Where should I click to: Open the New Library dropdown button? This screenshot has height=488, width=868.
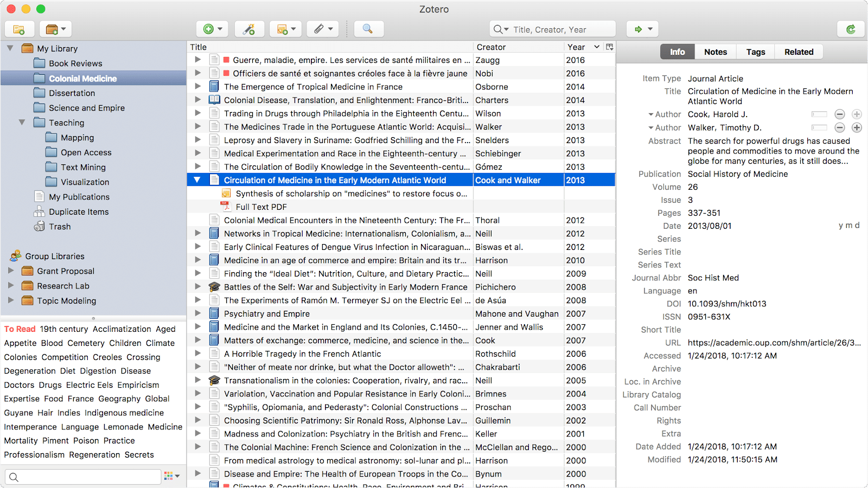coord(56,29)
